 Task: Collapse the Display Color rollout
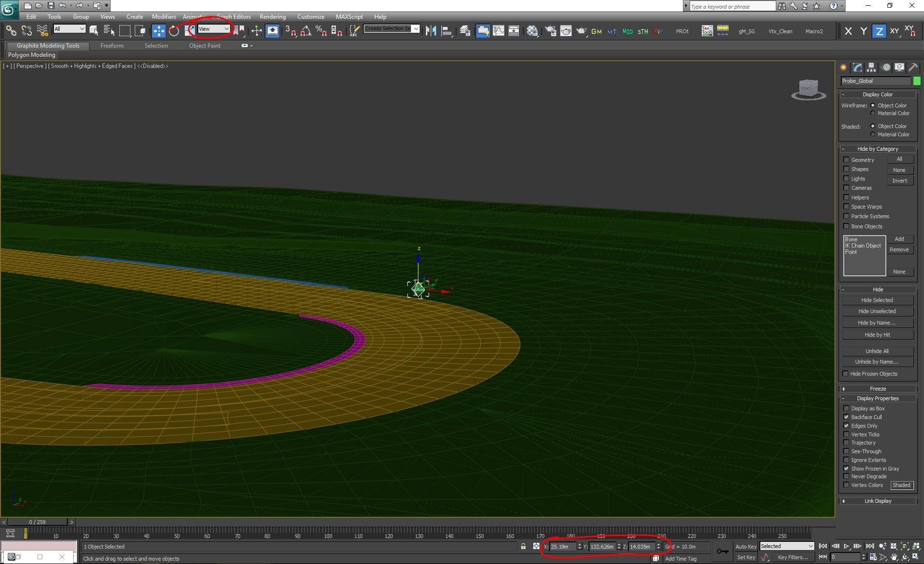tap(878, 94)
